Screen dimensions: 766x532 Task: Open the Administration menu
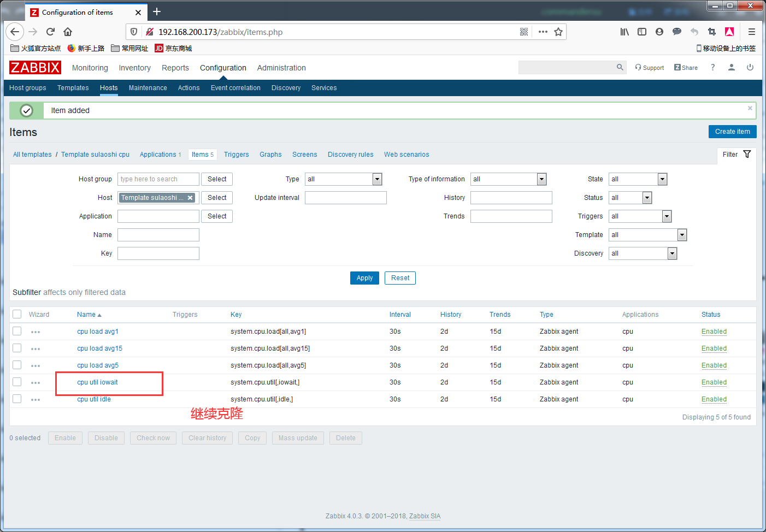281,68
